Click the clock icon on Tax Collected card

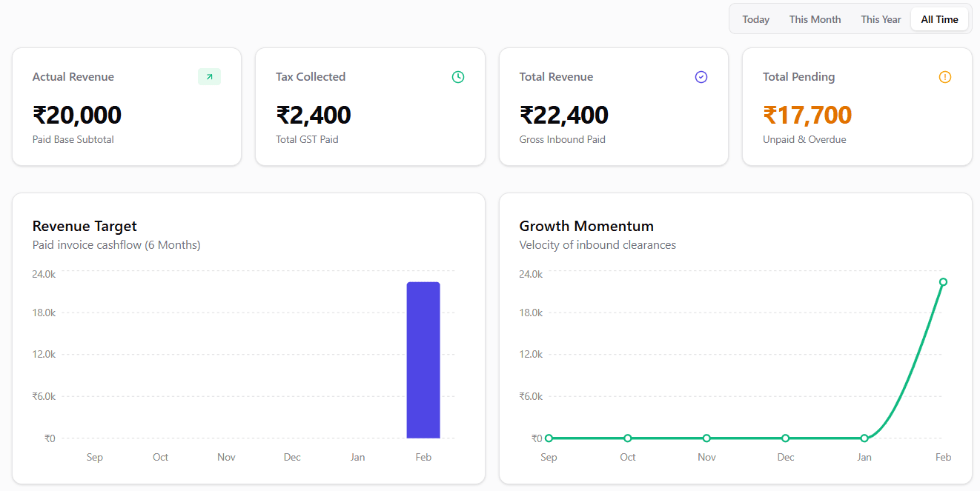(x=458, y=76)
